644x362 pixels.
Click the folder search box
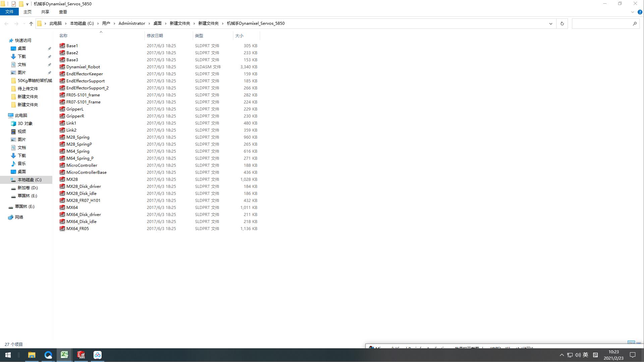click(x=602, y=23)
